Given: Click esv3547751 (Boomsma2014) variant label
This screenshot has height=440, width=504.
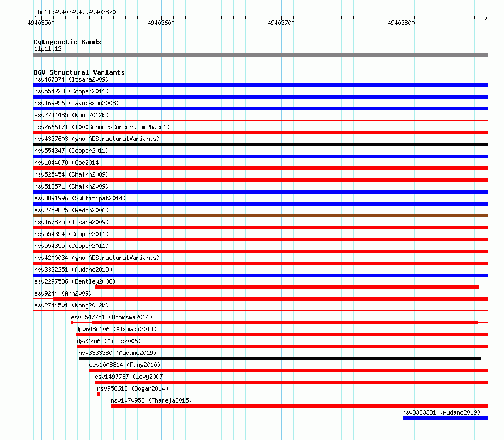Looking at the screenshot, I should [x=112, y=317].
